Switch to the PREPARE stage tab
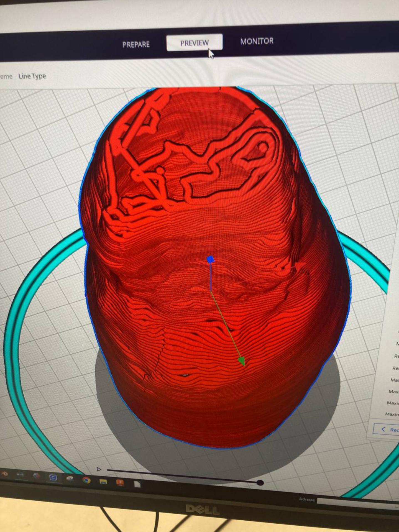Image resolution: width=399 pixels, height=532 pixels. pos(136,44)
